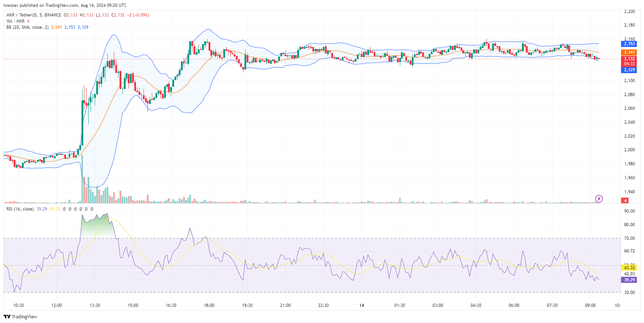The width and height of the screenshot is (644, 323).
Task: Click the 70.00 RSI axis label
Action: point(629,238)
